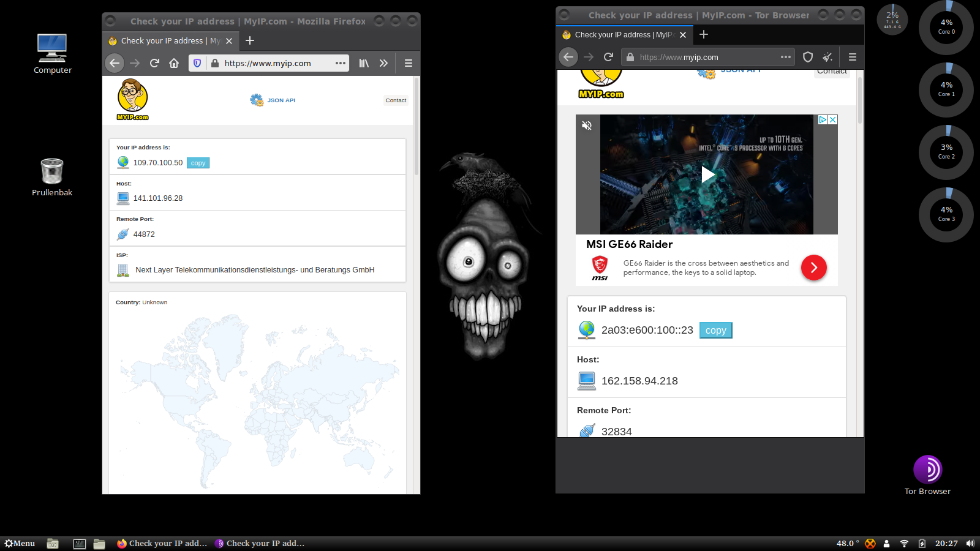Close the MyIP tab in Tor Browser
Image resolution: width=980 pixels, height=551 pixels.
pos(683,35)
